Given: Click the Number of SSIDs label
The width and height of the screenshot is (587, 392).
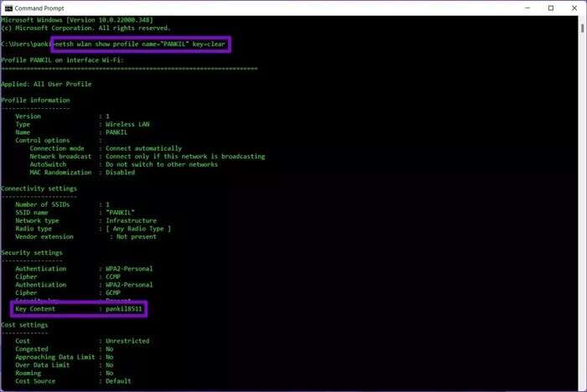Looking at the screenshot, I should click(x=42, y=204).
